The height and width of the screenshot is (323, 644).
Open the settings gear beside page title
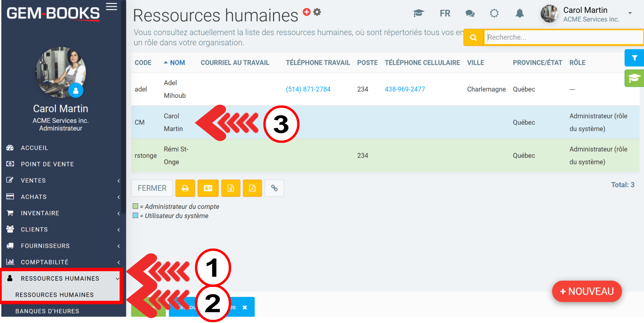click(317, 12)
